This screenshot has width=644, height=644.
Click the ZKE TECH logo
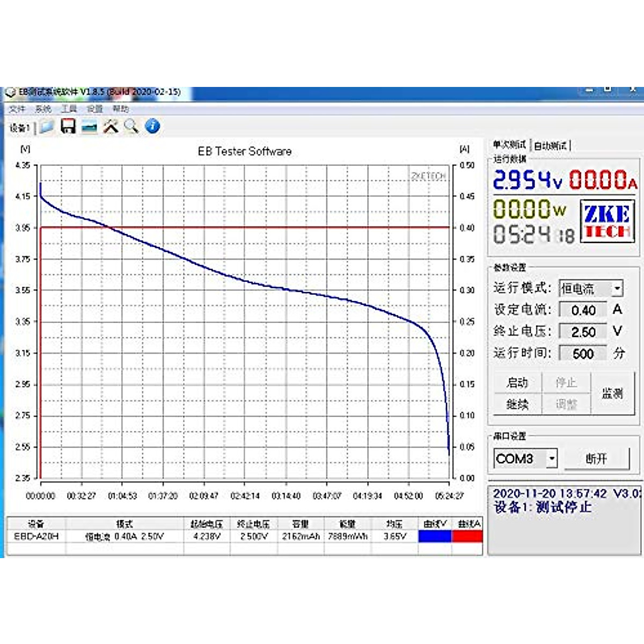point(608,221)
